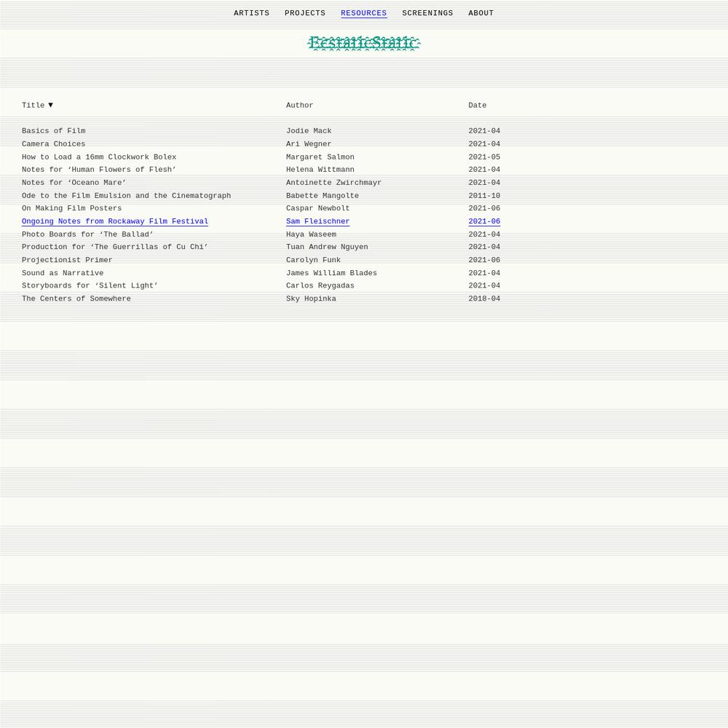Visit the ABOUT page
Viewport: 728px width, 728px height.
point(480,13)
